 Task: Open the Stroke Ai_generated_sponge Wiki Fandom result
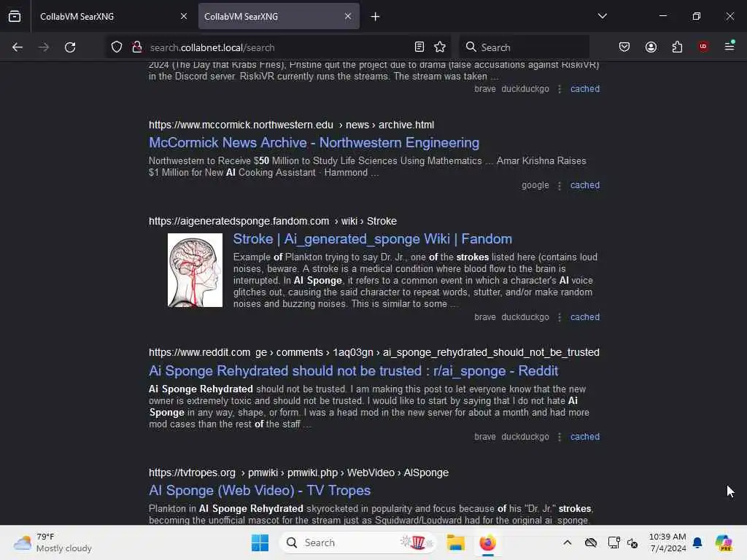pyautogui.click(x=373, y=239)
